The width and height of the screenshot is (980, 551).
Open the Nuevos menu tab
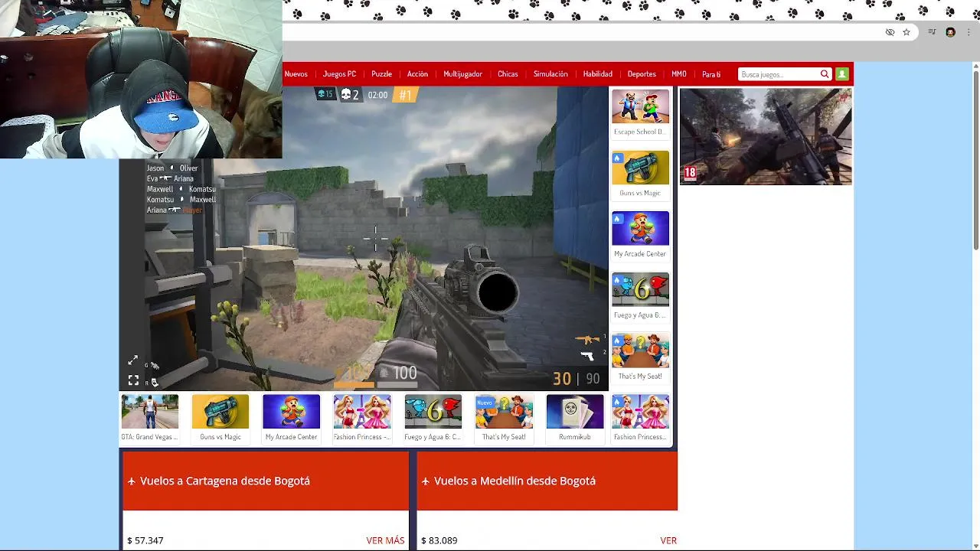[296, 74]
